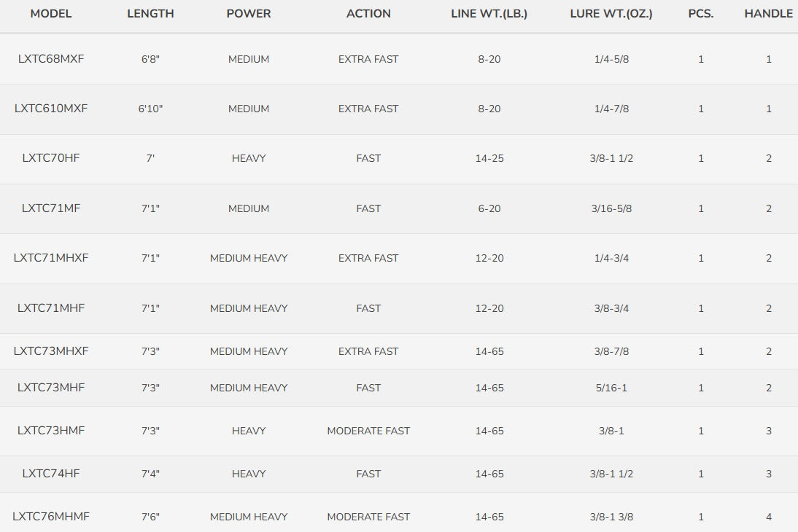This screenshot has width=798, height=532.
Task: Select the LXTC74HF model cell
Action: coord(51,474)
